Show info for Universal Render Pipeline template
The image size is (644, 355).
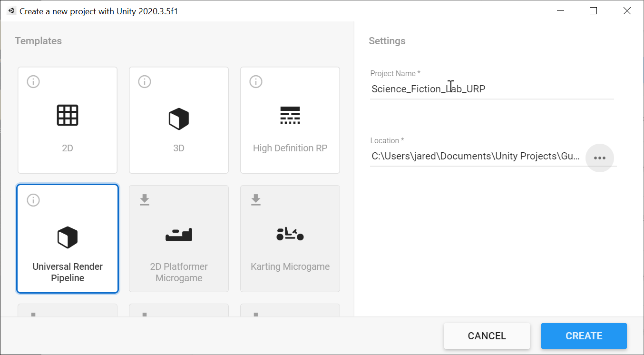(33, 200)
